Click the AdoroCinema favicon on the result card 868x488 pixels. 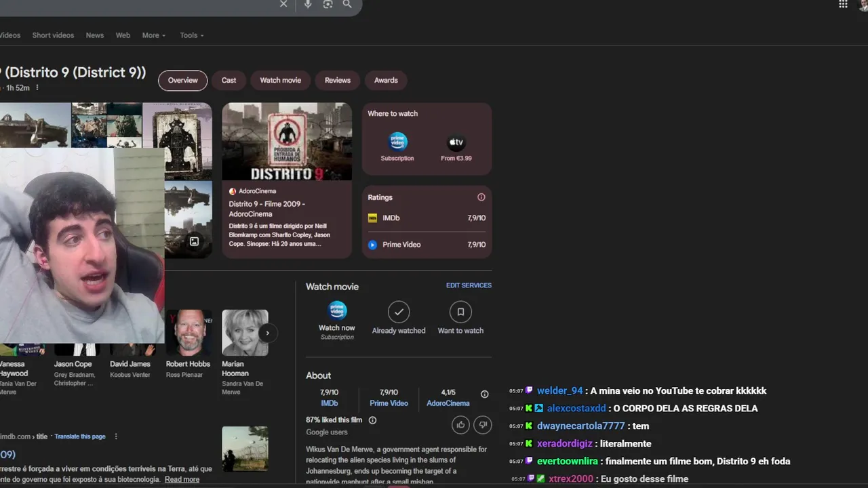(x=233, y=191)
